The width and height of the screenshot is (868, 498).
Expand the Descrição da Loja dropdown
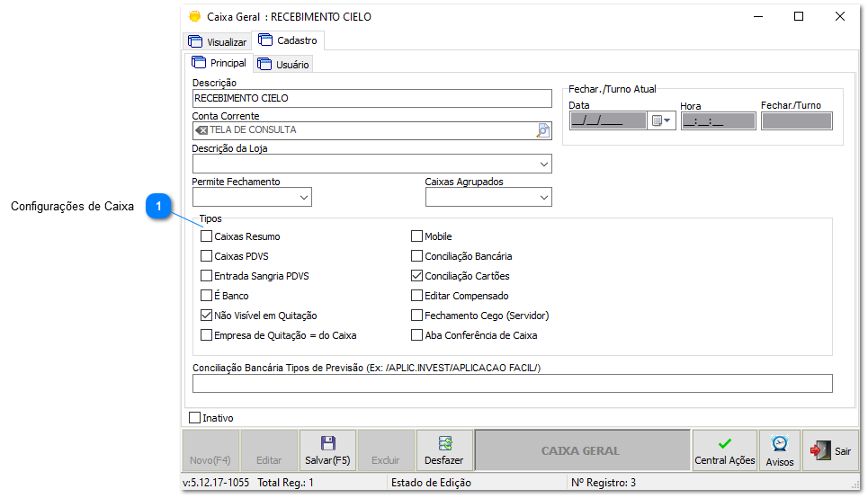coord(543,165)
